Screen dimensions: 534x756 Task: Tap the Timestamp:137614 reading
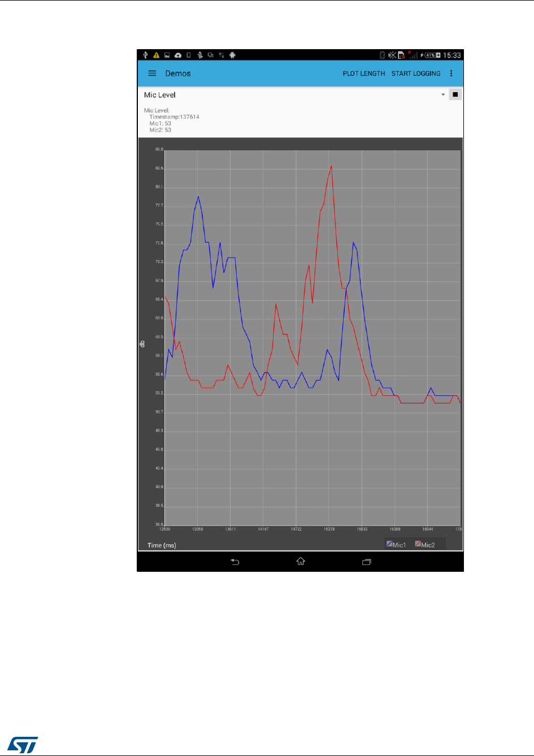point(174,117)
